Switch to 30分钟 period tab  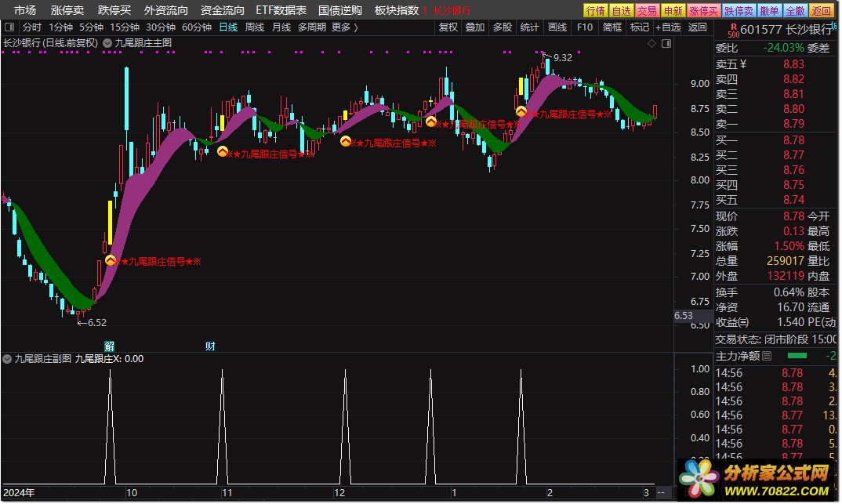(x=161, y=27)
